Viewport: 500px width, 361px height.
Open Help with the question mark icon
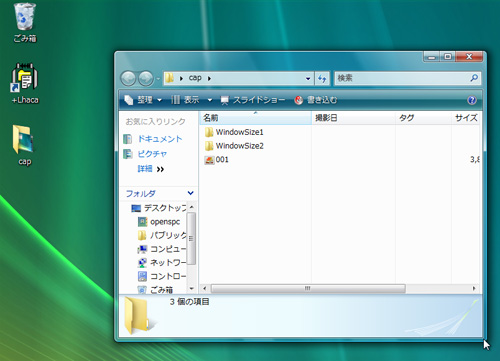pyautogui.click(x=472, y=100)
